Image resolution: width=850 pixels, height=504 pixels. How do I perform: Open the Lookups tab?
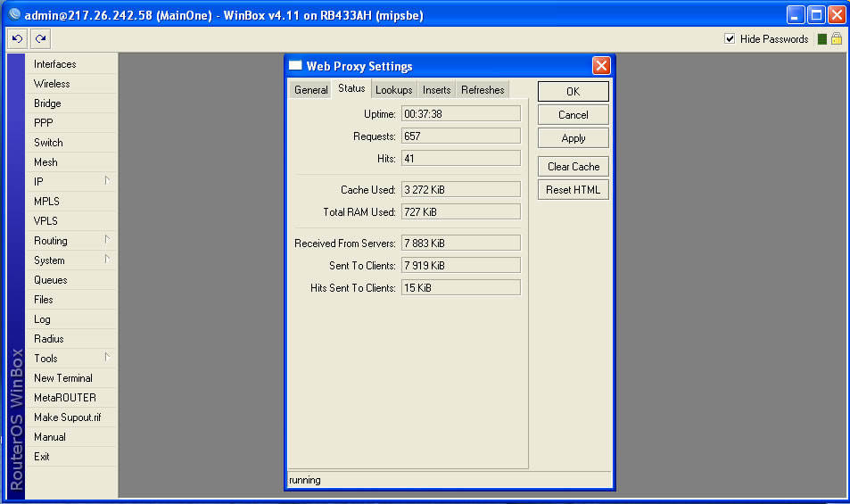coord(394,90)
